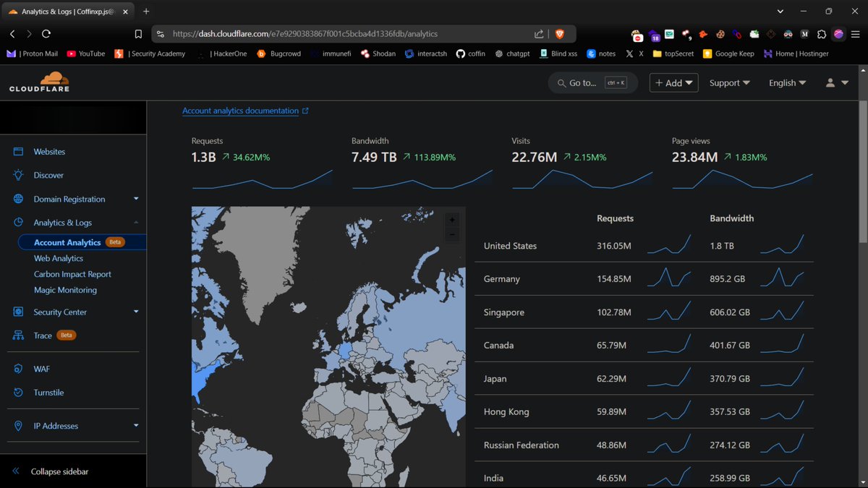Screen dimensions: 868x488
Task: Click the WAF shield icon
Action: tap(18, 369)
